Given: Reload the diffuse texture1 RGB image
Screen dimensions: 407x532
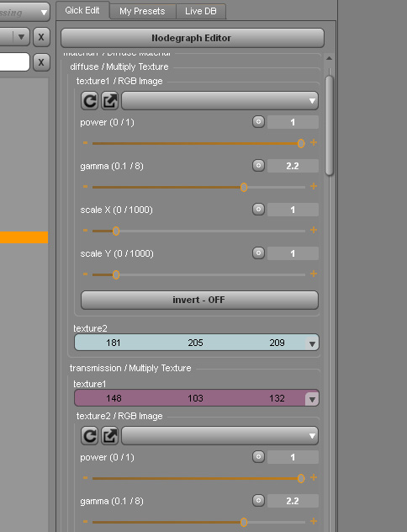Looking at the screenshot, I should coord(89,101).
